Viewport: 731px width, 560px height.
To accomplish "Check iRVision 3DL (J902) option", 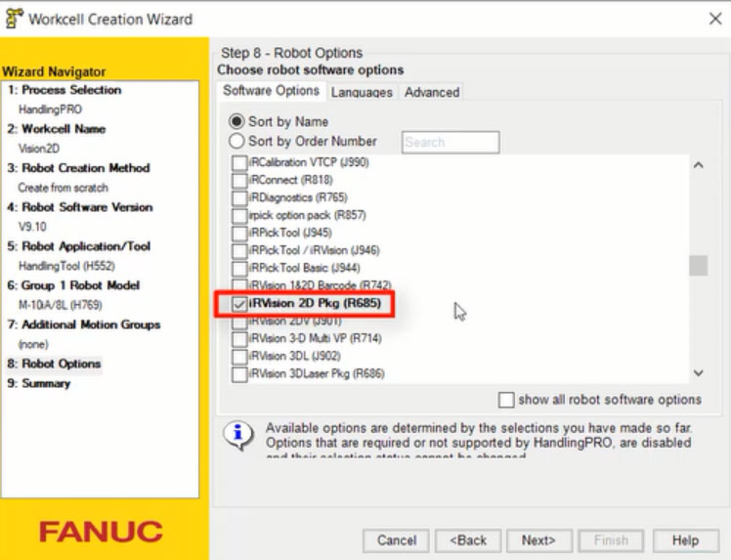I will point(239,357).
